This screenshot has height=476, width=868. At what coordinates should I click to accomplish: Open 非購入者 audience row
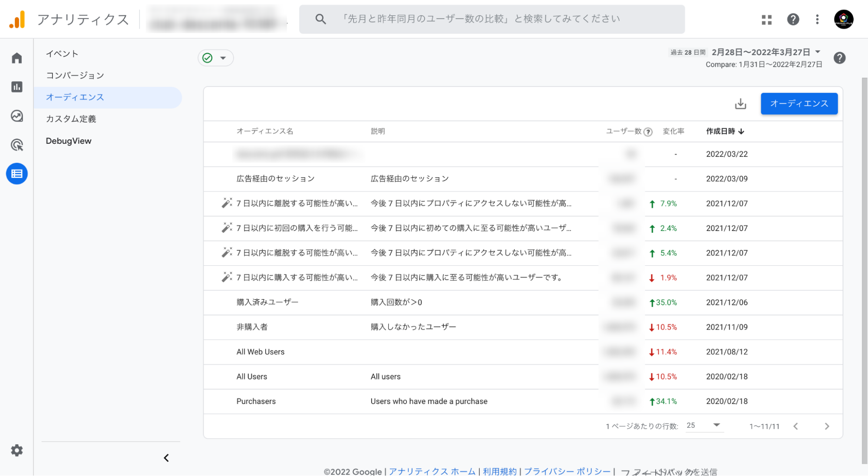523,327
